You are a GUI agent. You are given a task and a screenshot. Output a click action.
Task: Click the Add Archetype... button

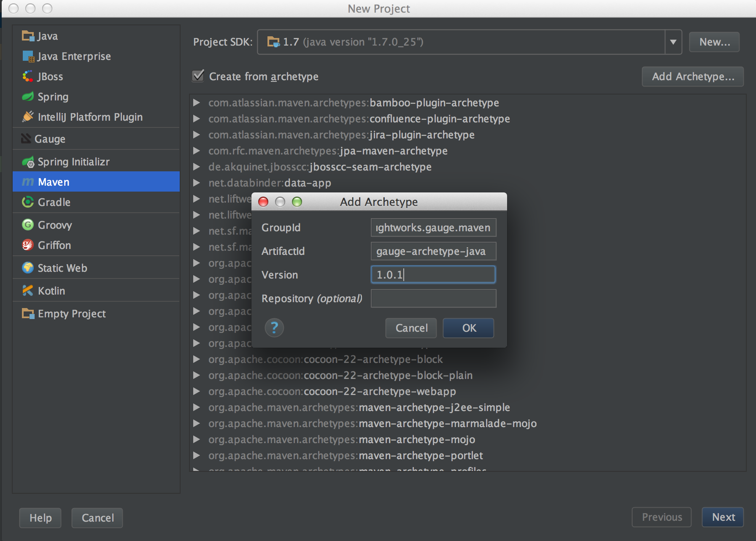tap(693, 76)
